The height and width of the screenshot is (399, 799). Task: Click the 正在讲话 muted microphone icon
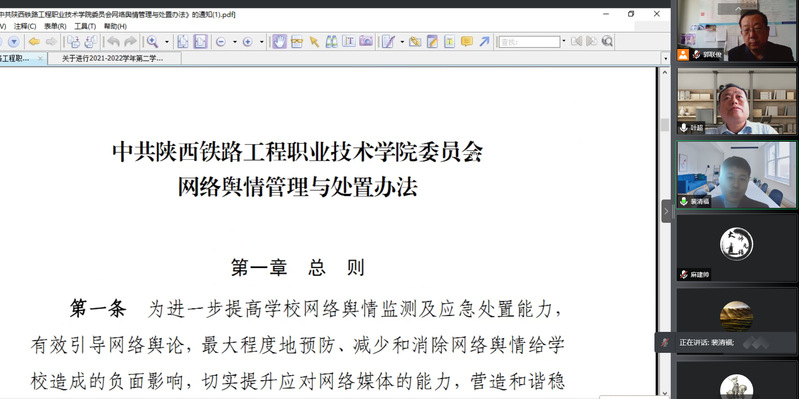tap(665, 342)
